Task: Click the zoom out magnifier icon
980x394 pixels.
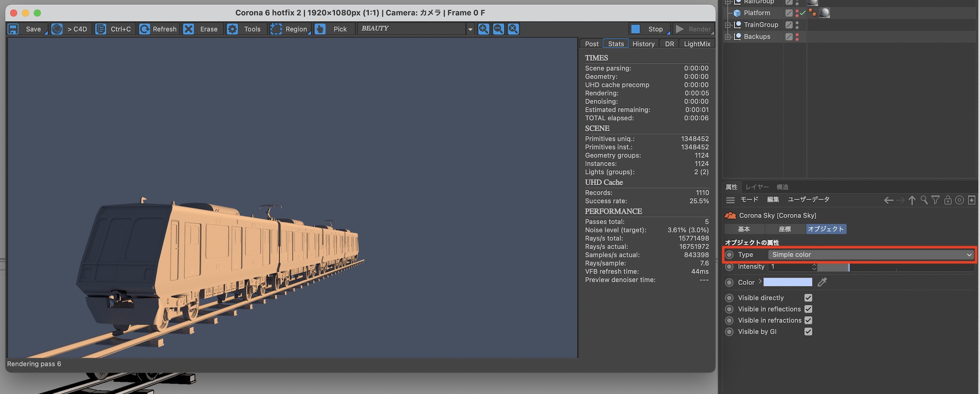Action: pos(498,29)
